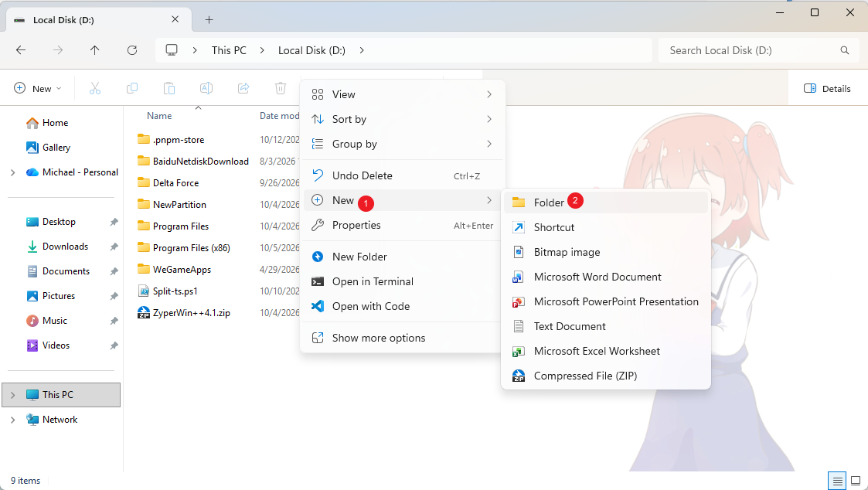868x490 pixels.
Task: Switch to details list view icon
Action: click(838, 481)
